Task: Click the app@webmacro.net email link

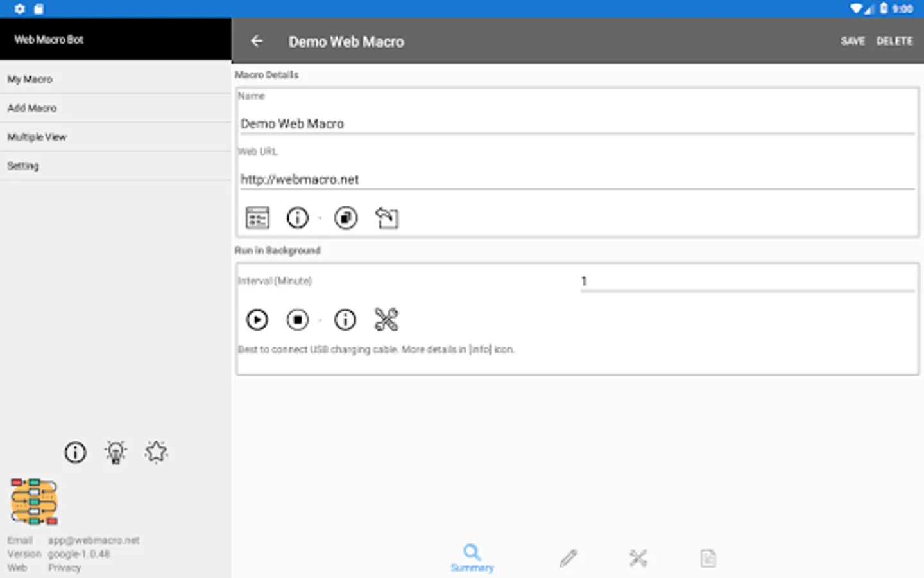Action: [x=94, y=540]
